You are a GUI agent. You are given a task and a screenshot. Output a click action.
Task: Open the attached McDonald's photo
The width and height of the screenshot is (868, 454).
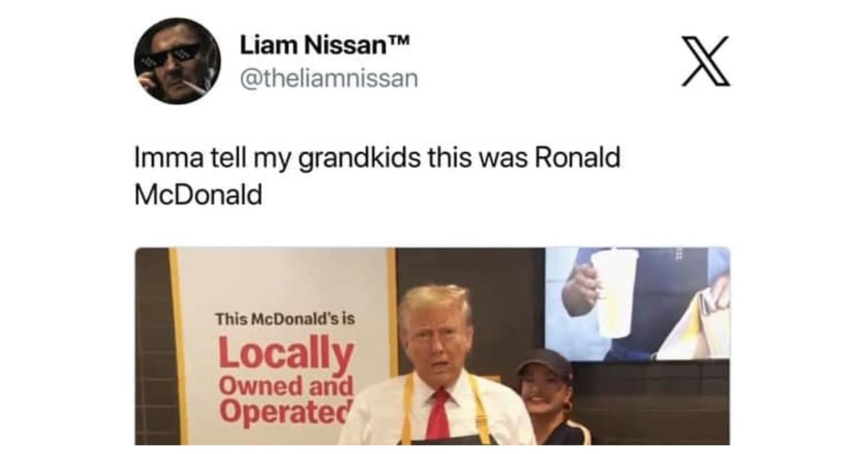pos(432,346)
